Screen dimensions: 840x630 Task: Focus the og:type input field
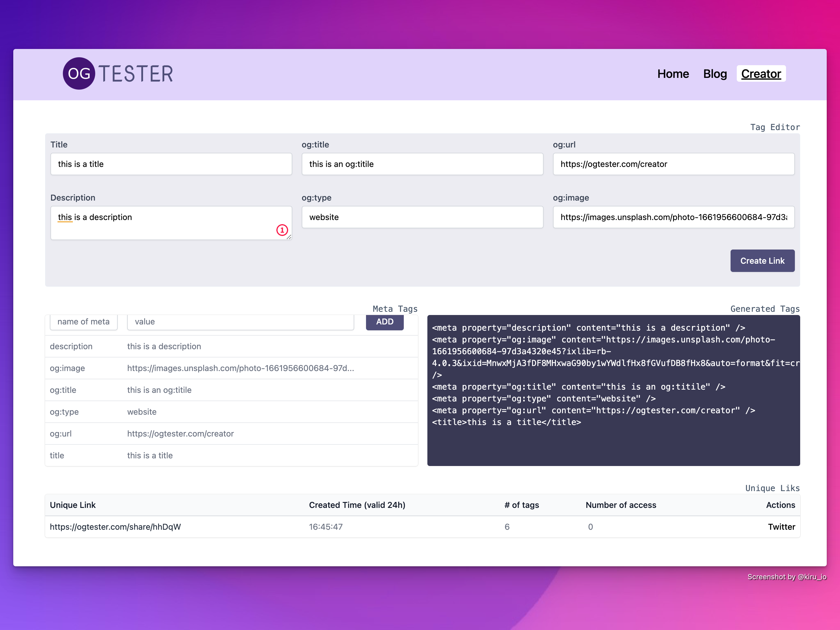point(422,217)
